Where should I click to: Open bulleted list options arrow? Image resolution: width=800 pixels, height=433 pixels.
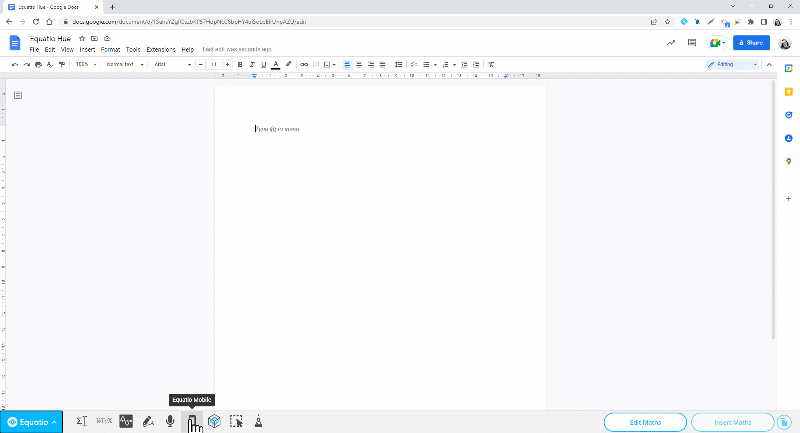tap(435, 64)
